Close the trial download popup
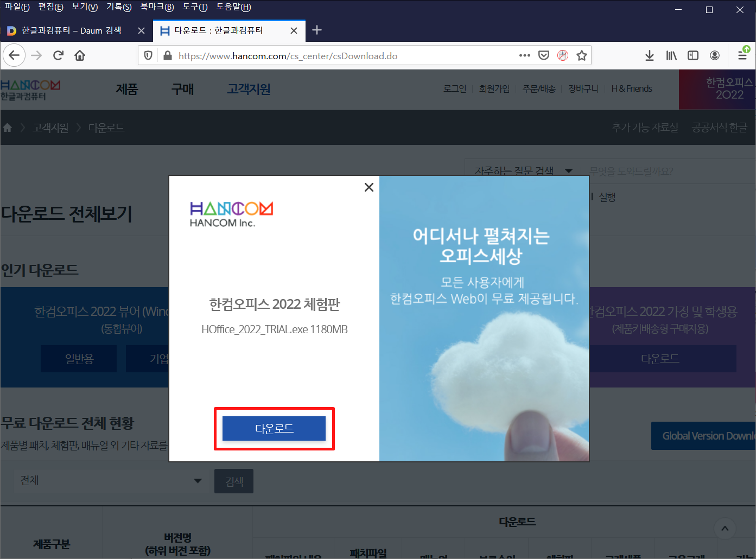The width and height of the screenshot is (756, 559). coord(369,187)
